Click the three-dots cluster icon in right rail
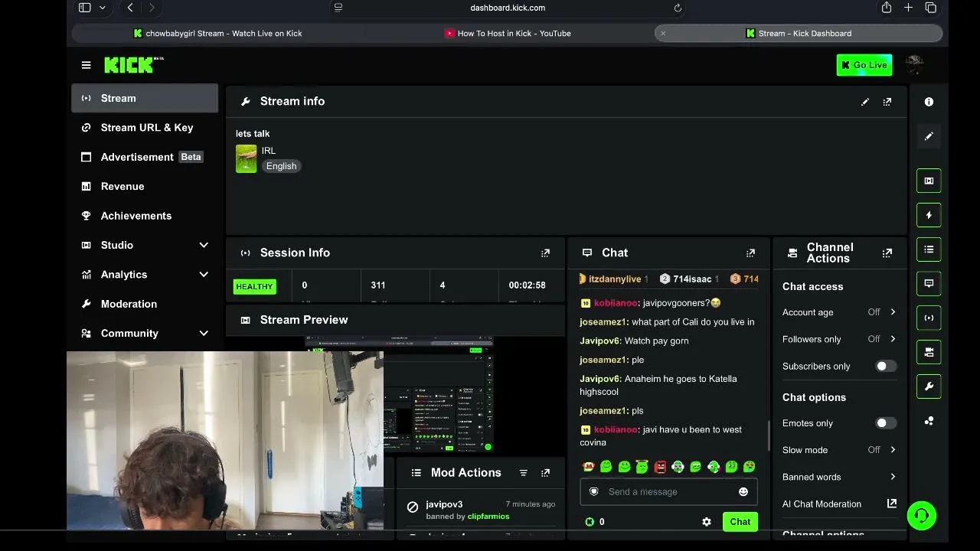 (929, 421)
